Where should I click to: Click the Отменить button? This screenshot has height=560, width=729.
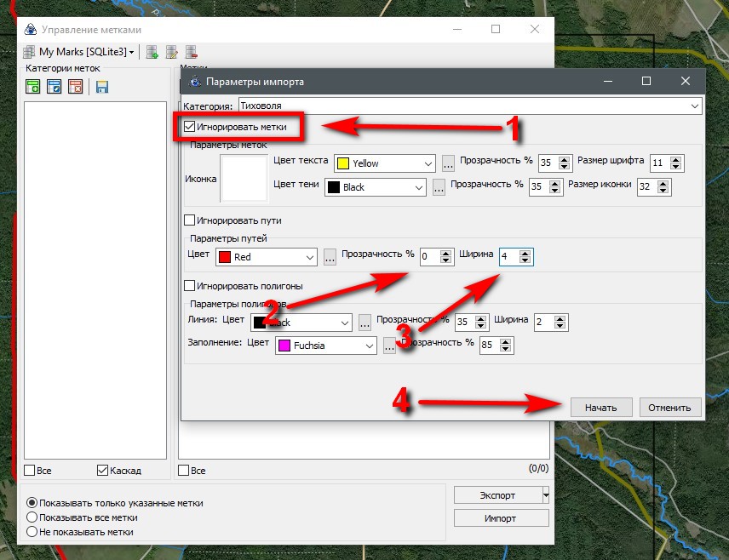(670, 408)
